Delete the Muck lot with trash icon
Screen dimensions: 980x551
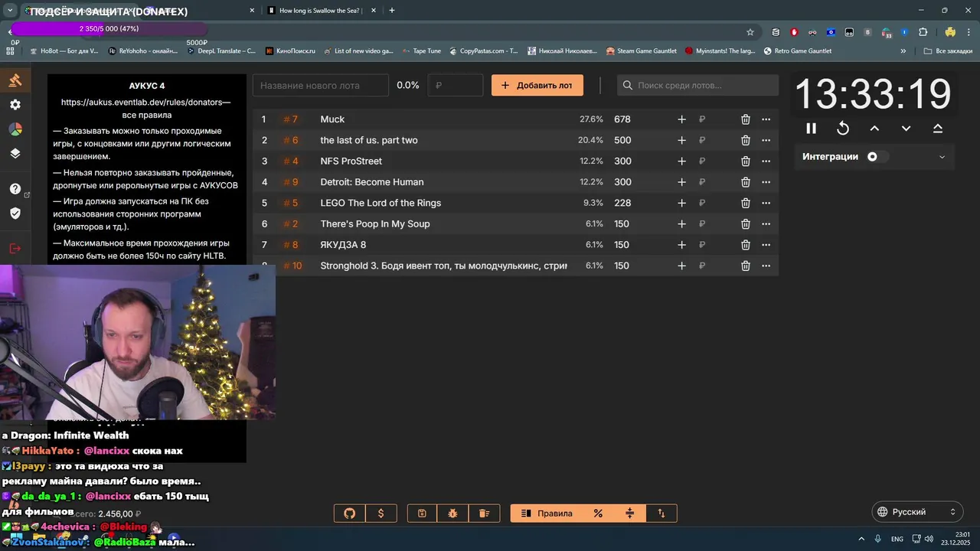[745, 119]
